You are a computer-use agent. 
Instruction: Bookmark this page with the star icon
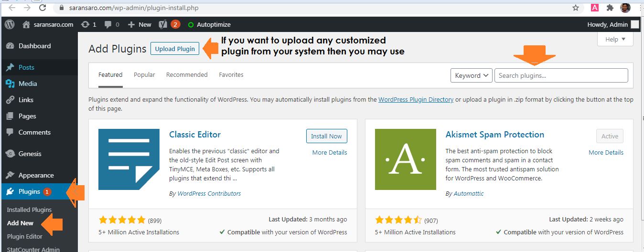pyautogui.click(x=576, y=8)
